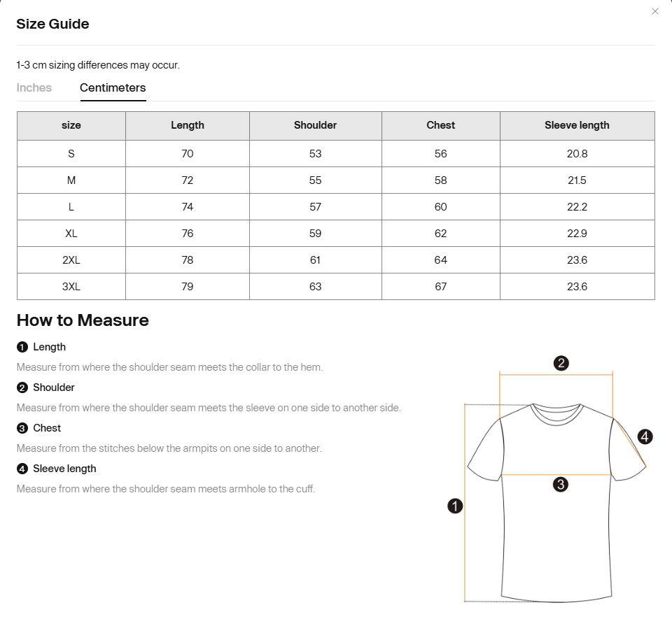This screenshot has width=672, height=626.
Task: Click the Chest column header
Action: (440, 125)
